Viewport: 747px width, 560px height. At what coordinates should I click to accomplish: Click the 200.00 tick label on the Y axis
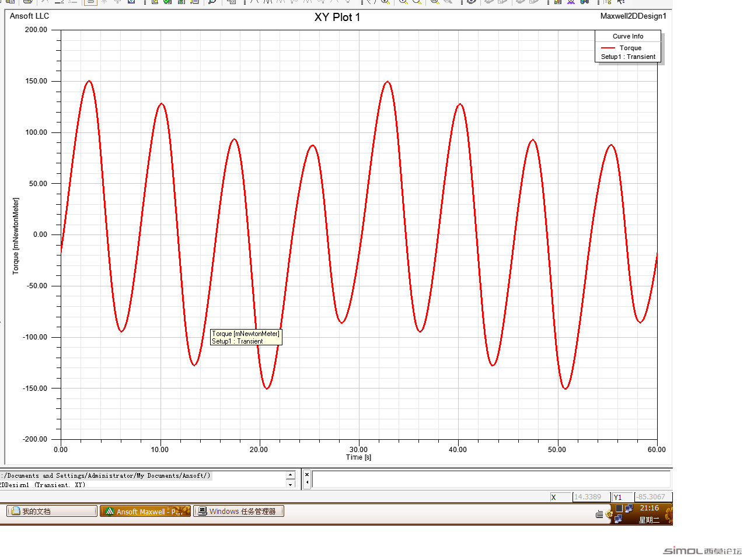point(36,30)
